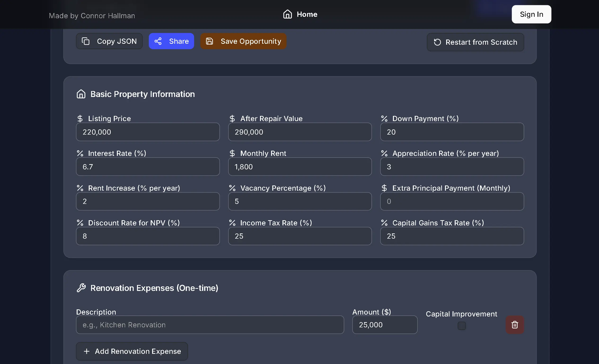Click the Share network icon
599x364 pixels.
click(158, 41)
